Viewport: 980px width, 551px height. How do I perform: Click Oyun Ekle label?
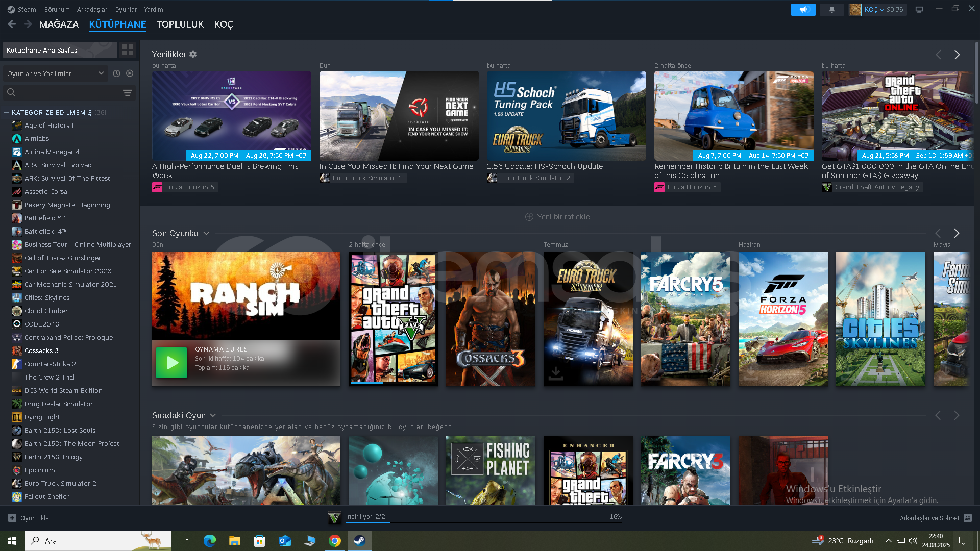click(35, 518)
